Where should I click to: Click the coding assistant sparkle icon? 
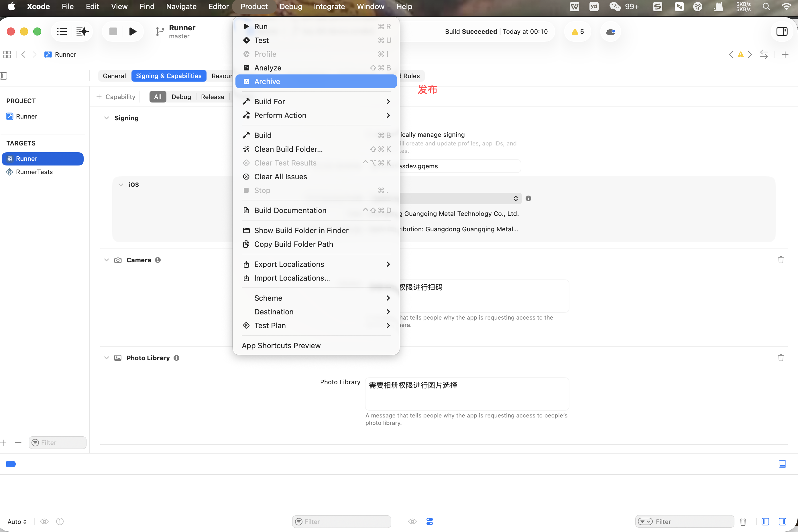[82, 31]
